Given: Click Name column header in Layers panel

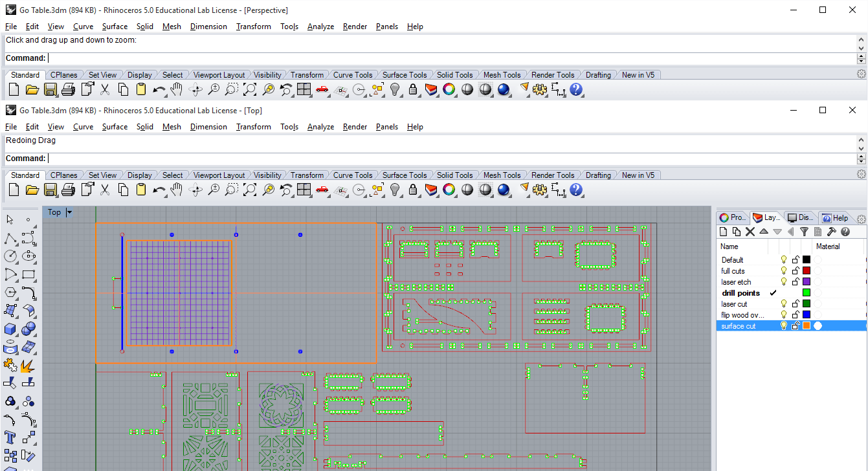Looking at the screenshot, I should 729,246.
